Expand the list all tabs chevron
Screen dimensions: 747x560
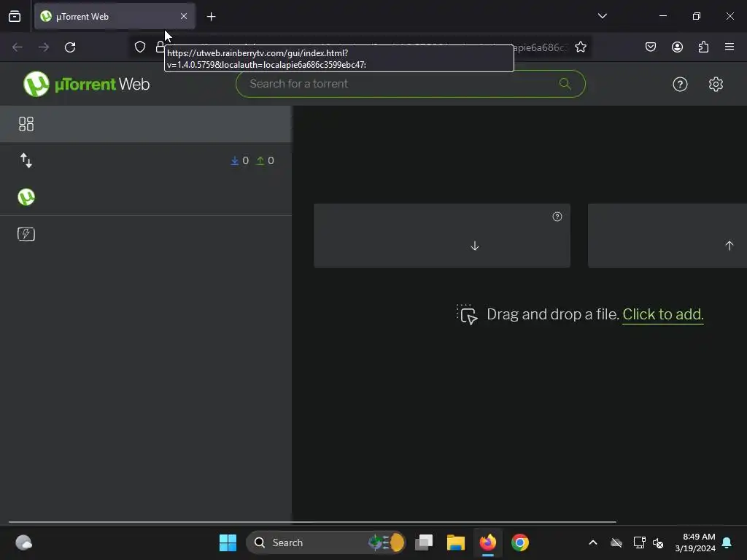click(x=602, y=16)
